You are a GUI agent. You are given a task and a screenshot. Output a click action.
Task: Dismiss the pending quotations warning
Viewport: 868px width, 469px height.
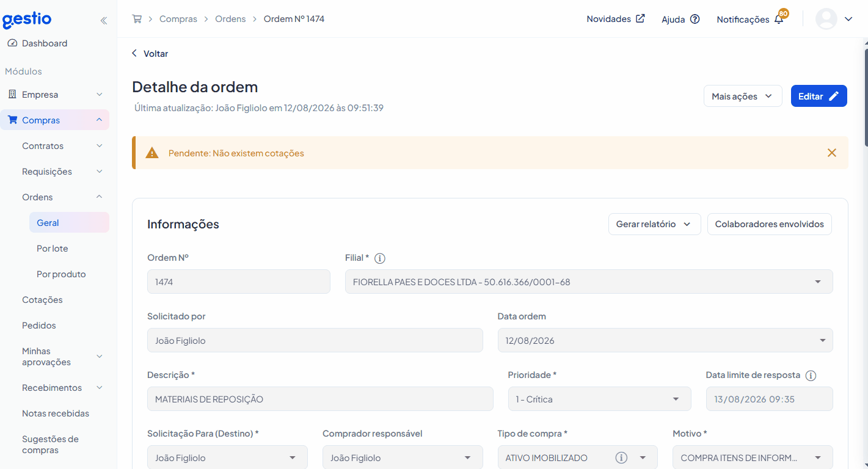(x=831, y=153)
